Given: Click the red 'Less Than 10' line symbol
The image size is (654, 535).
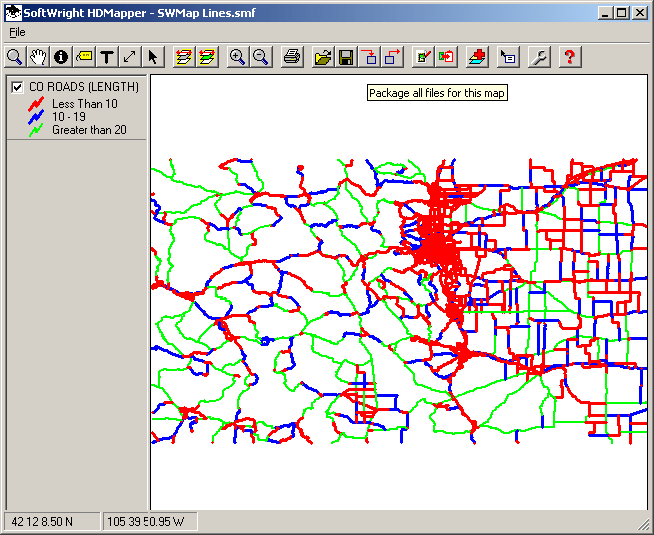Looking at the screenshot, I should pyautogui.click(x=36, y=104).
